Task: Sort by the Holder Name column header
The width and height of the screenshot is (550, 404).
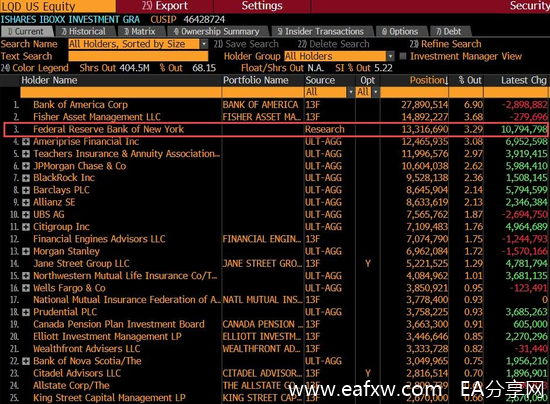Action: (x=49, y=80)
